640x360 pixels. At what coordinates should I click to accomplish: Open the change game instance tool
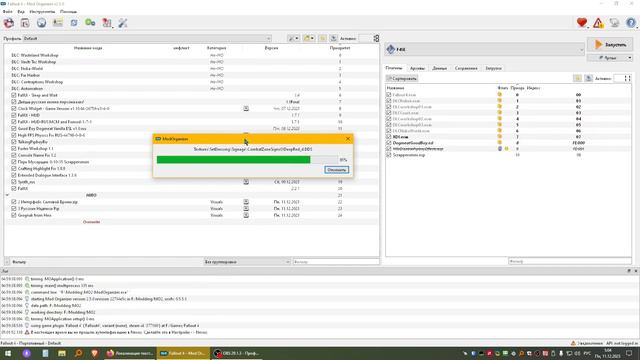click(x=9, y=23)
